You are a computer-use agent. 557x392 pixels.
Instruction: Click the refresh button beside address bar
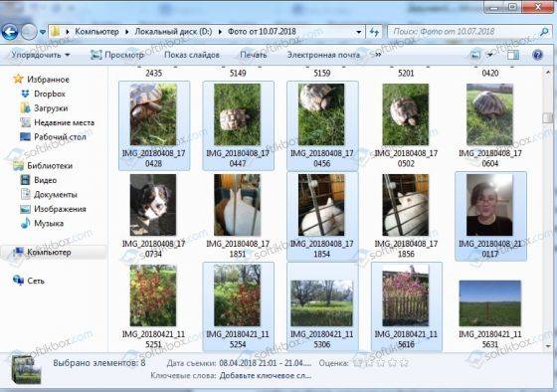coord(374,32)
